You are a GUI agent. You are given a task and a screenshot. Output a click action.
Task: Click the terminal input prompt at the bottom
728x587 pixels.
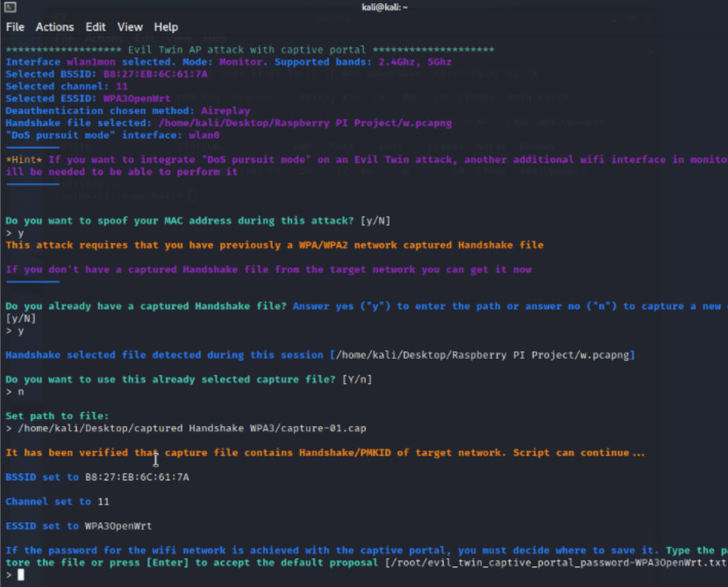pyautogui.click(x=15, y=575)
